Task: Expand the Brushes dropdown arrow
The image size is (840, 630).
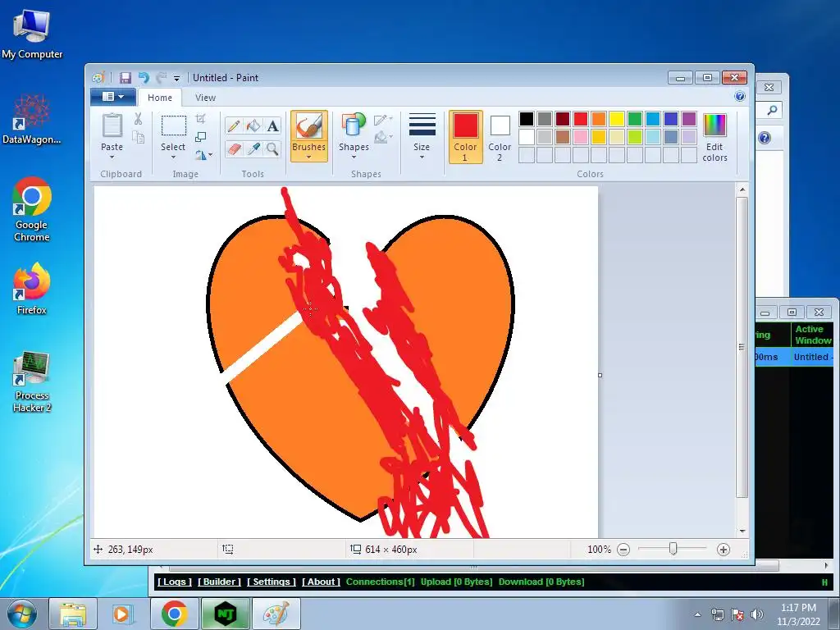Action: point(309,157)
